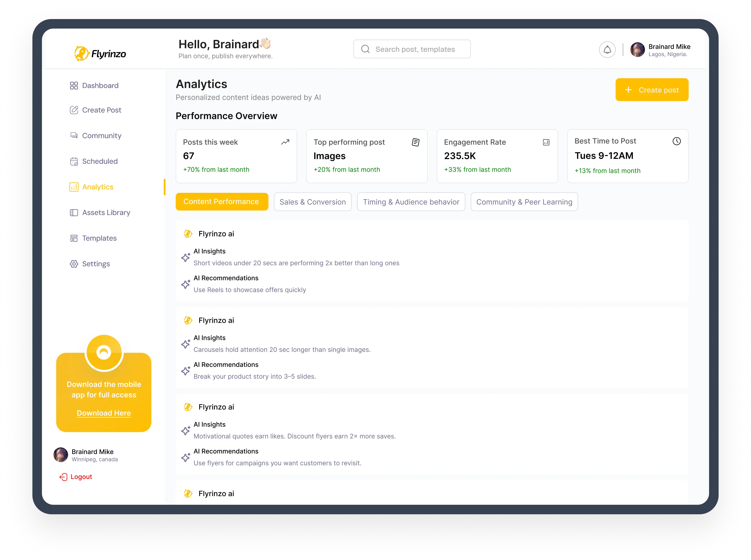Click the Search post, templates field
The width and height of the screenshot is (751, 560).
point(411,49)
